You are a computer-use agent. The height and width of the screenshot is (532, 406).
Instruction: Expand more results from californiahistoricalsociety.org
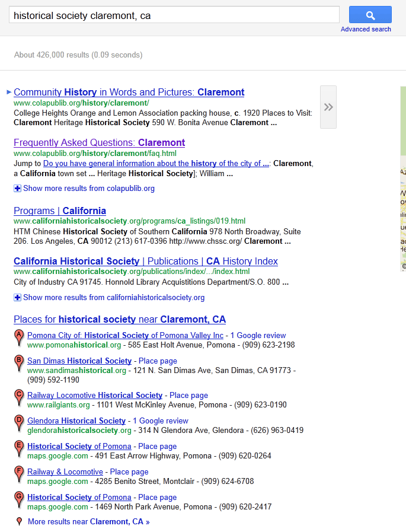[113, 298]
